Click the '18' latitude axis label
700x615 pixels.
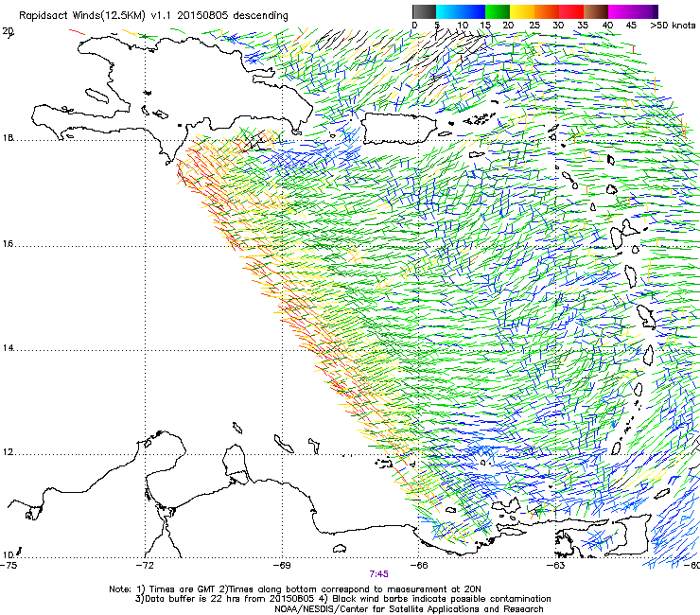coord(8,138)
